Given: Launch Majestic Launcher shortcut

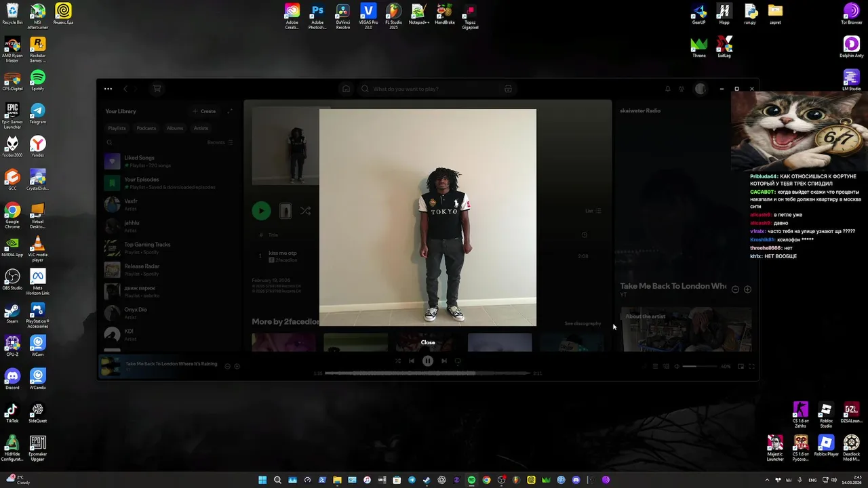Looking at the screenshot, I should 775,449.
